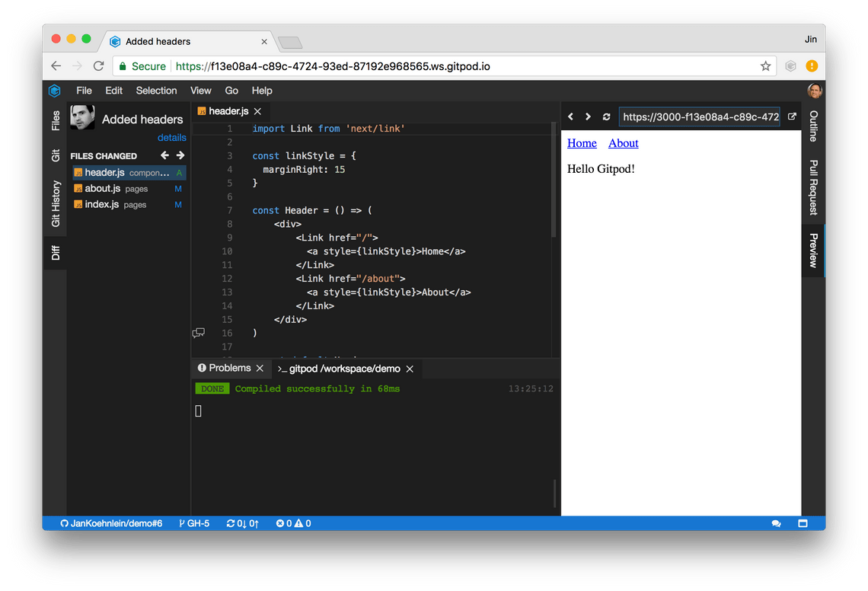Switch to the Git side panel
This screenshot has width=868, height=591.
[56, 155]
